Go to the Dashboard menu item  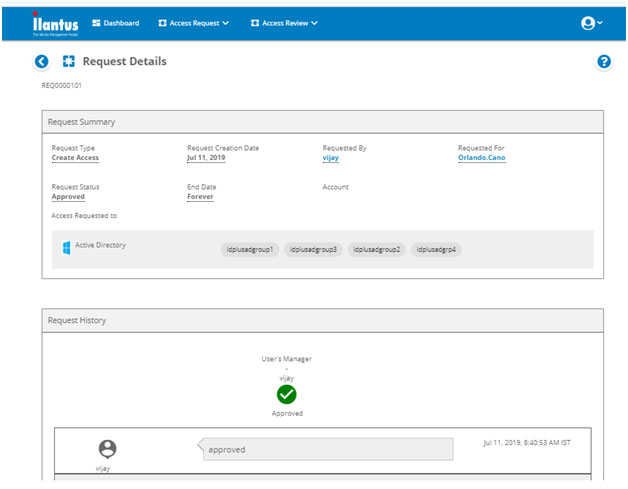(x=116, y=23)
